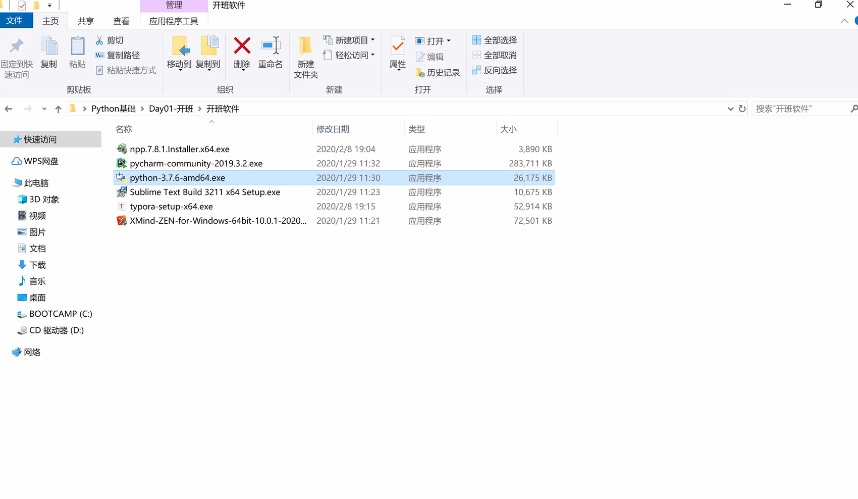The width and height of the screenshot is (858, 499).
Task: Go up one folder level
Action: coord(58,109)
